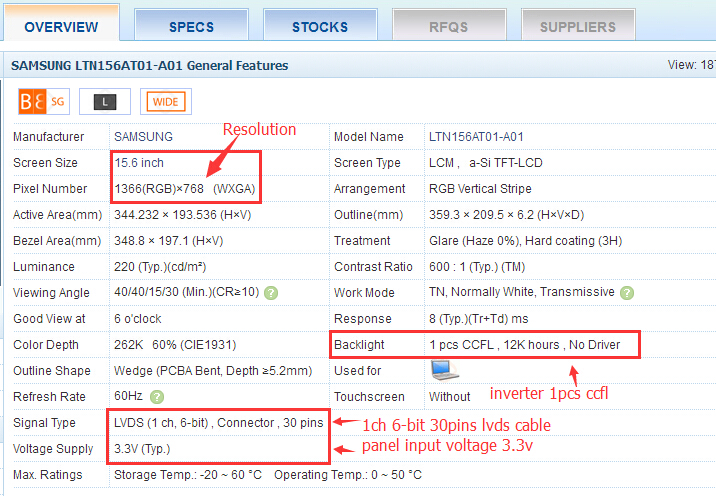Click the Backlight 1 pcs CCFL value
Screen dimensions: 716x496
click(462, 345)
